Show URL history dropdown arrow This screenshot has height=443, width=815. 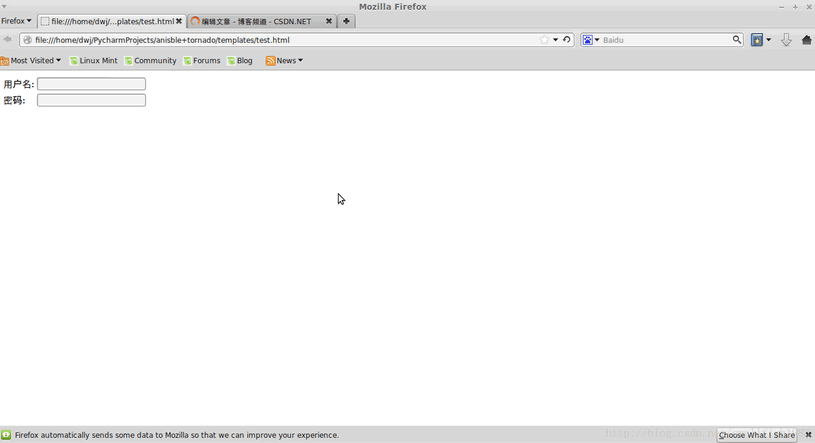[x=555, y=40]
